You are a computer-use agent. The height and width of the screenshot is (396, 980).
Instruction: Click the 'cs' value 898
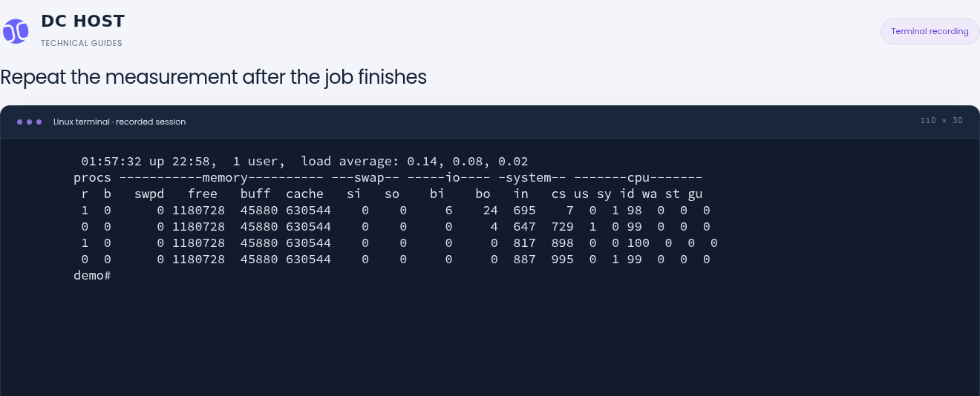[562, 242]
